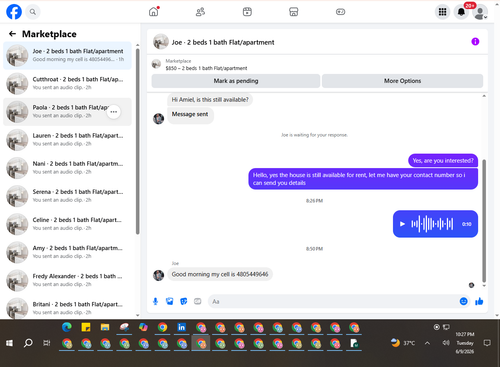The image size is (500, 367).
Task: Click 'Good morning my cell is 4805449646'
Action: click(220, 274)
